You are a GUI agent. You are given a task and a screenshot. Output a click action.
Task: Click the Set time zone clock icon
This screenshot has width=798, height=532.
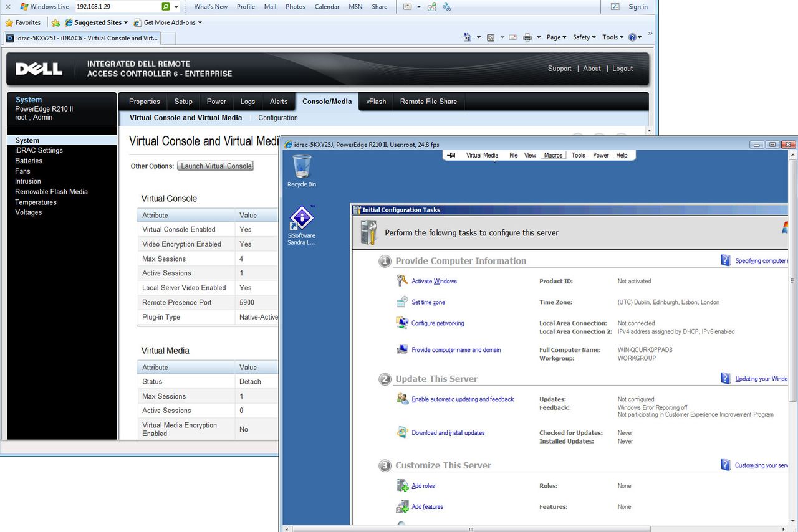[x=402, y=302]
